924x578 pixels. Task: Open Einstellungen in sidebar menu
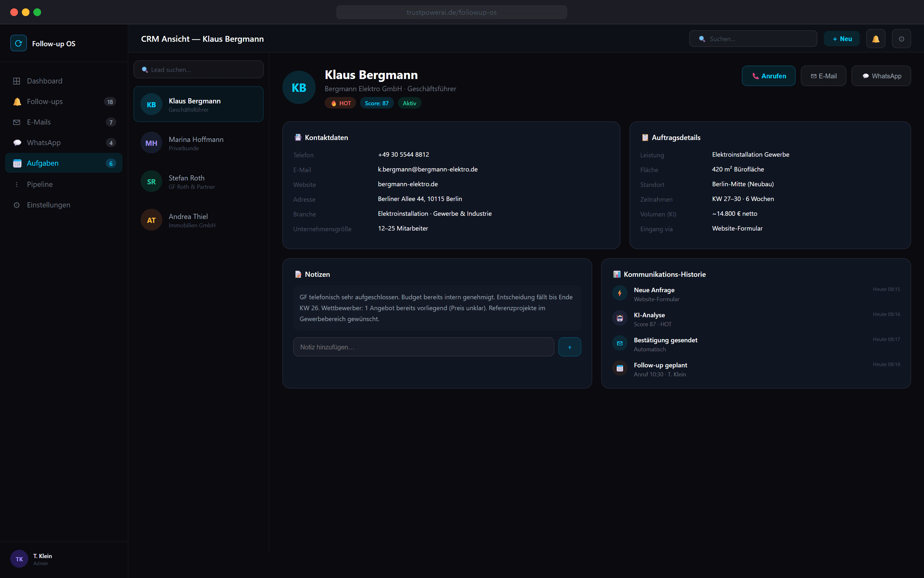(64, 205)
